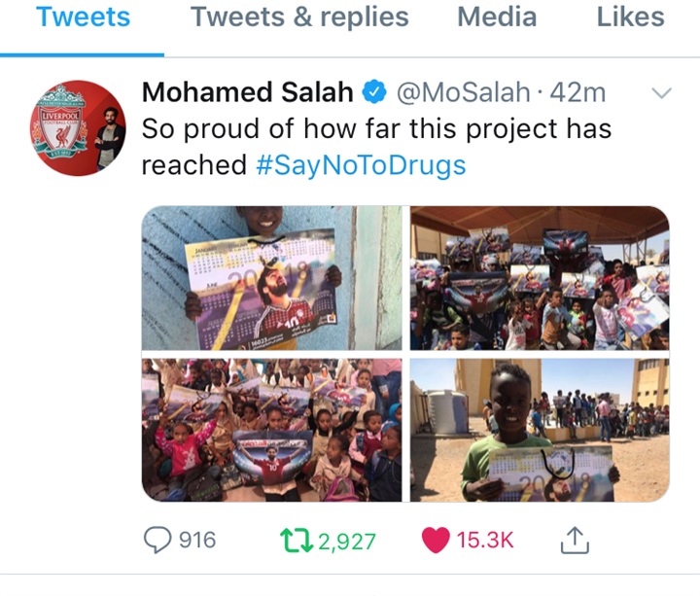The image size is (700, 596).
Task: Click the blue verified badge
Action: click(373, 92)
